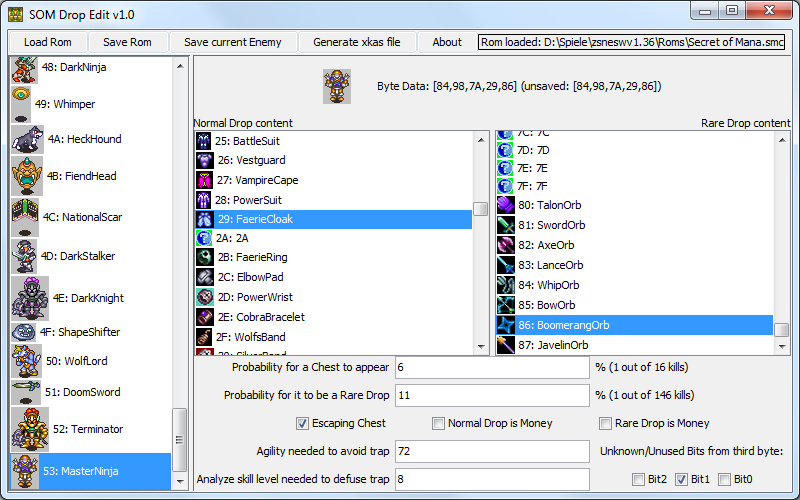
Task: Choose the HeckHound sprite icon
Action: (28, 139)
